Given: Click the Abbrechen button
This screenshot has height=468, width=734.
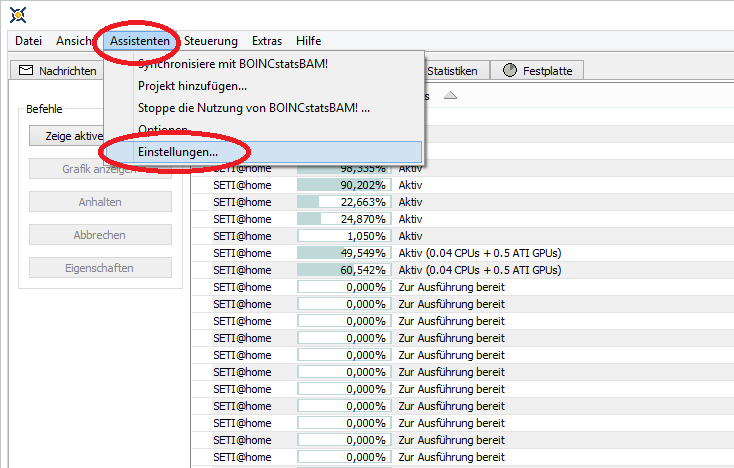Looking at the screenshot, I should (x=100, y=235).
